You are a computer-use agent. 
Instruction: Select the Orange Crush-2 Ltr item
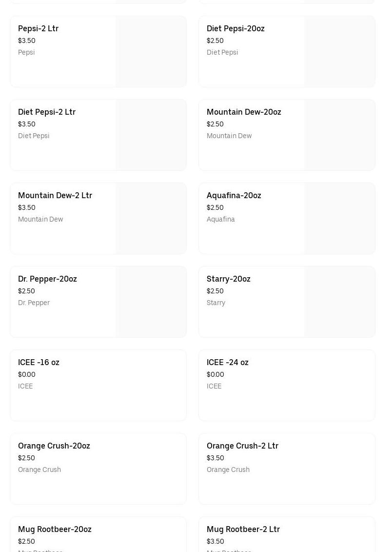coord(242,446)
